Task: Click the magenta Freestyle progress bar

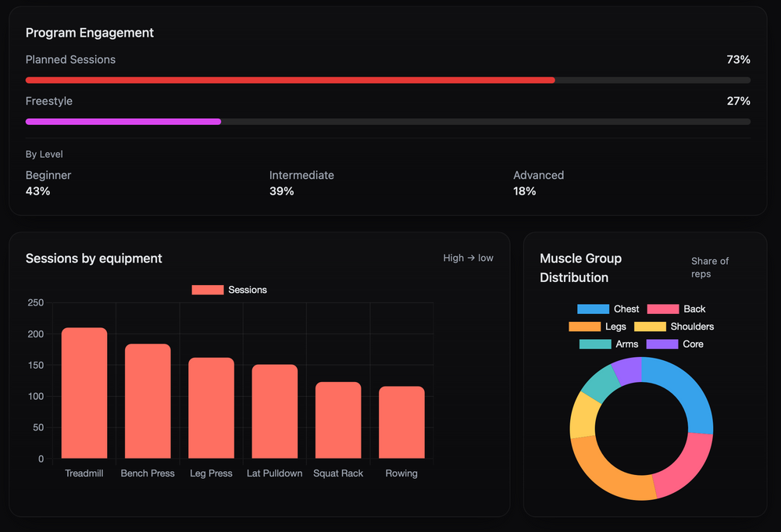Action: click(x=123, y=121)
